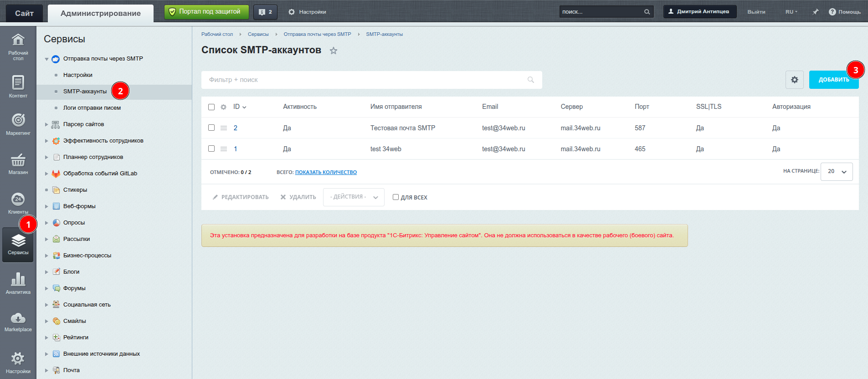Screen dimensions: 868x379
Task: Check the row checkbox for ID 2
Action: coord(211,128)
